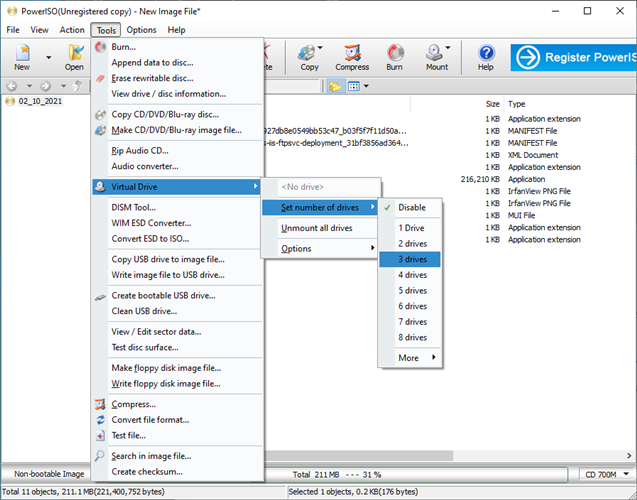Screen dimensions: 637x500
Task: Expand the More drives submenu
Action: pos(413,357)
